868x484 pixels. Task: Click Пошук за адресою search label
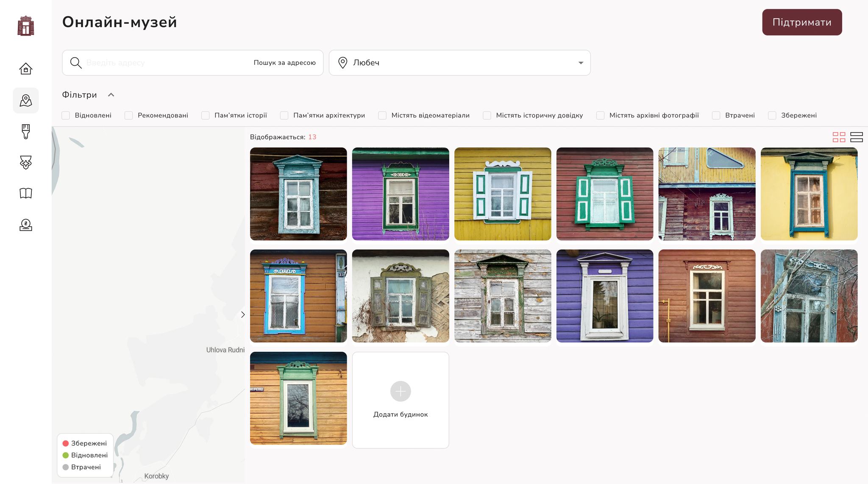(x=284, y=63)
